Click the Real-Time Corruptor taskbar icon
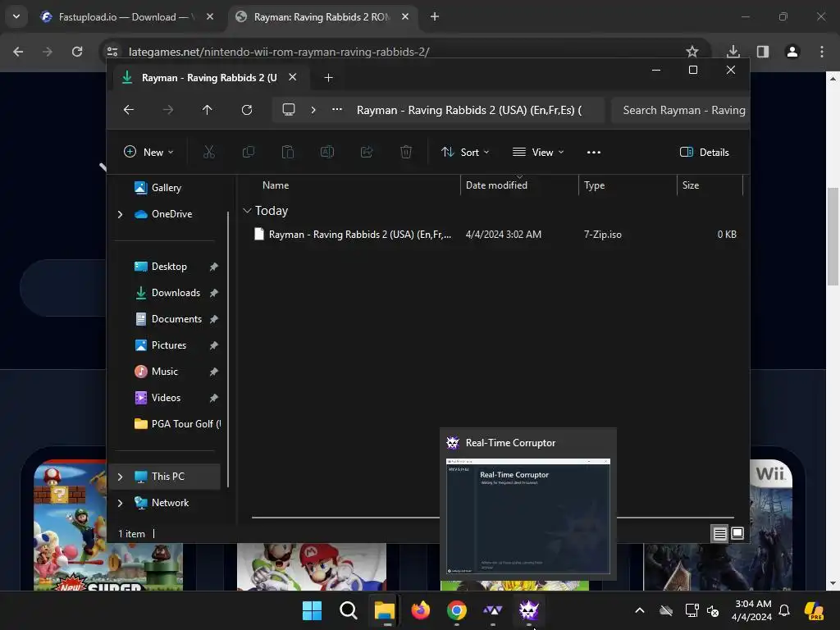Image resolution: width=840 pixels, height=630 pixels. pyautogui.click(x=529, y=610)
